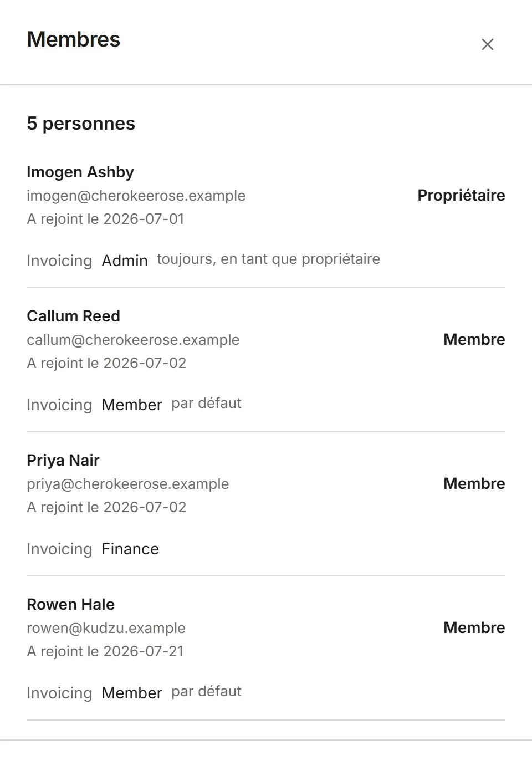
Task: Change Rowen Hale's Member invoicing role
Action: (132, 693)
